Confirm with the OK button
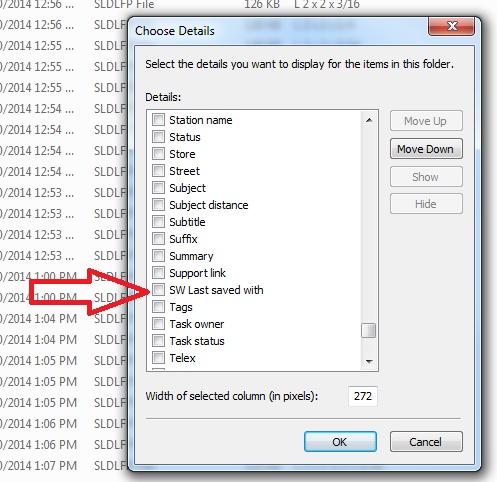 [340, 442]
